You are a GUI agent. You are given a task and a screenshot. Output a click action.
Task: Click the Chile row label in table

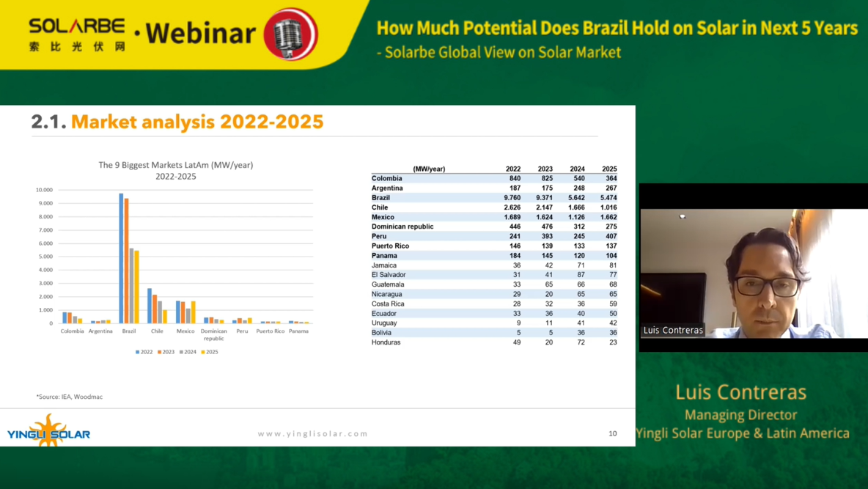(x=380, y=207)
